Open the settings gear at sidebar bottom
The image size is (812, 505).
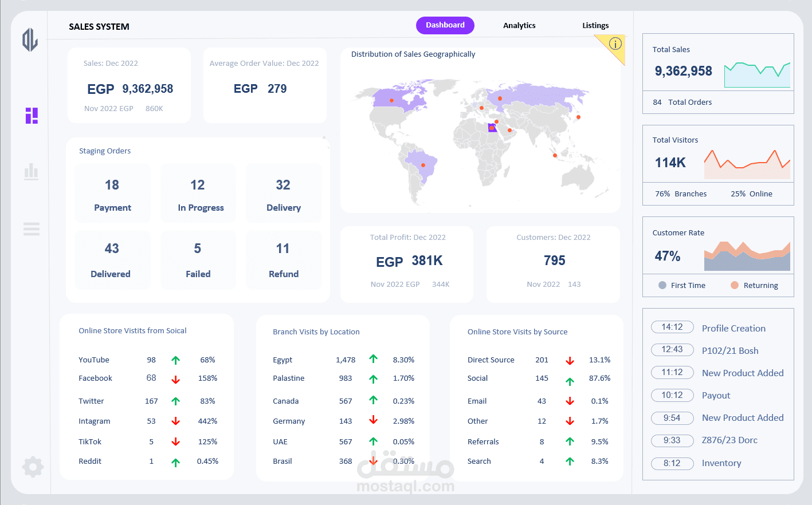pyautogui.click(x=32, y=467)
